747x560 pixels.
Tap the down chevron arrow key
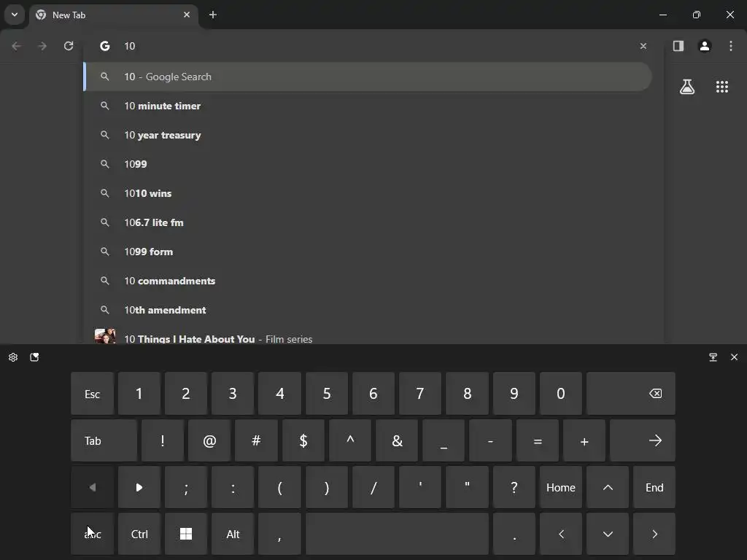click(608, 534)
